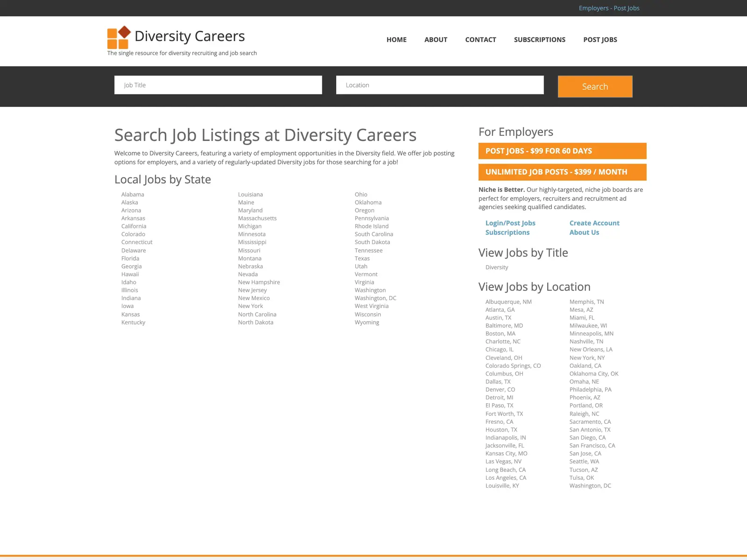Select Wyoming in state list
The width and height of the screenshot is (747, 560).
[367, 322]
